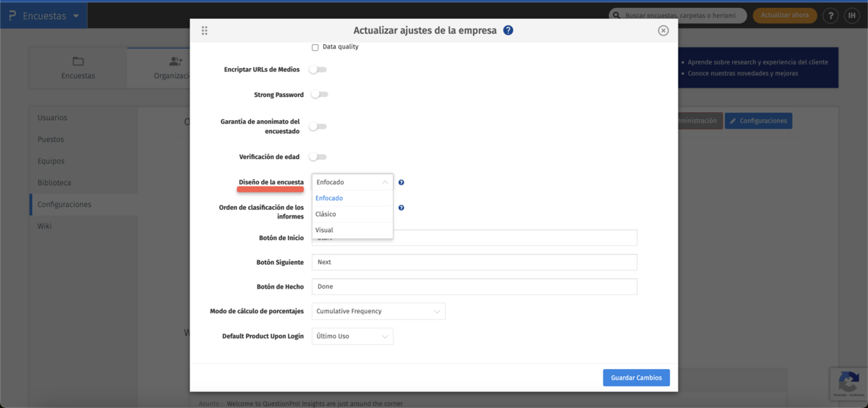Image resolution: width=868 pixels, height=408 pixels.
Task: Click the Actualizar ahora button
Action: pos(785,15)
